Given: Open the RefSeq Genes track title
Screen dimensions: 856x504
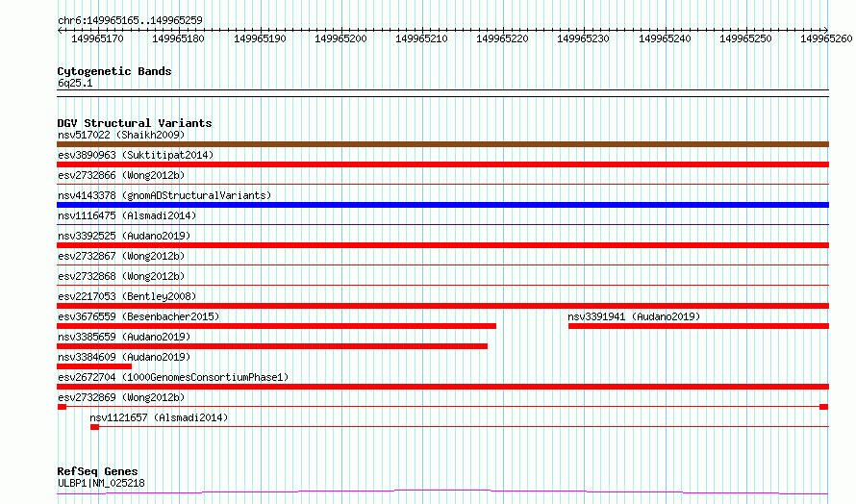Looking at the screenshot, I should (x=97, y=471).
